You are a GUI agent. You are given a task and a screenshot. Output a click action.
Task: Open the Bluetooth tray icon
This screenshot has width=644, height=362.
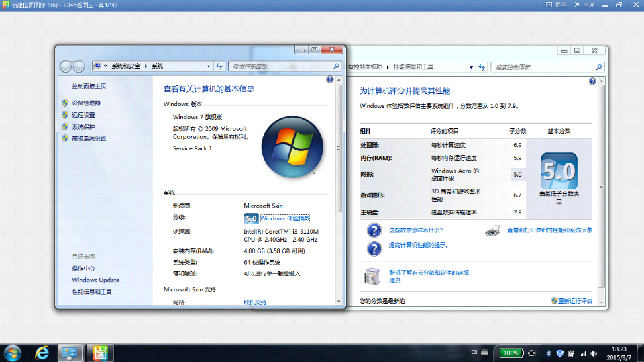coord(548,353)
